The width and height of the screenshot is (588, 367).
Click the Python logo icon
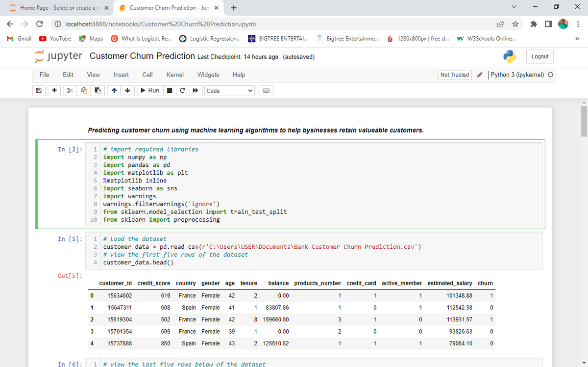(510, 56)
